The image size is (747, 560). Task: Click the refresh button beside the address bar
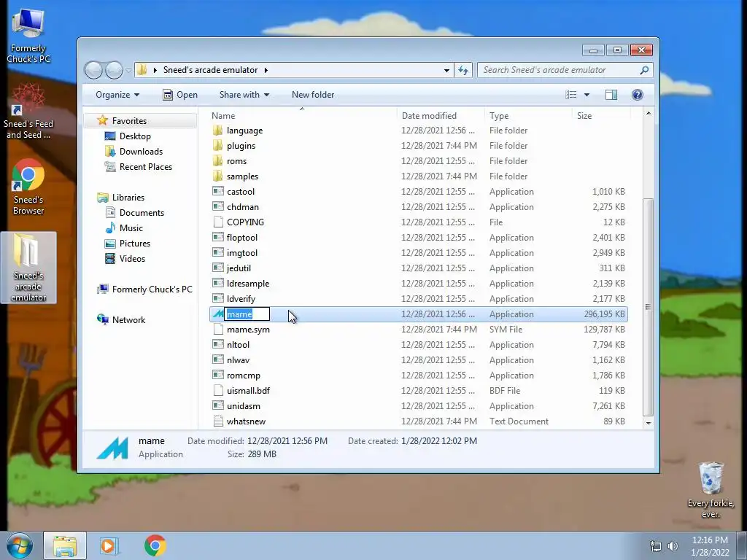click(x=463, y=70)
